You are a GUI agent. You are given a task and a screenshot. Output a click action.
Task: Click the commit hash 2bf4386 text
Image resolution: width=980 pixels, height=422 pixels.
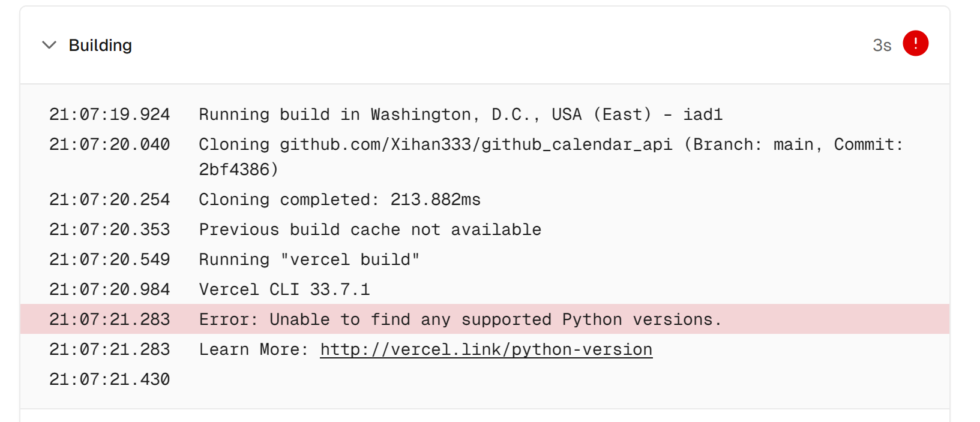(x=234, y=170)
